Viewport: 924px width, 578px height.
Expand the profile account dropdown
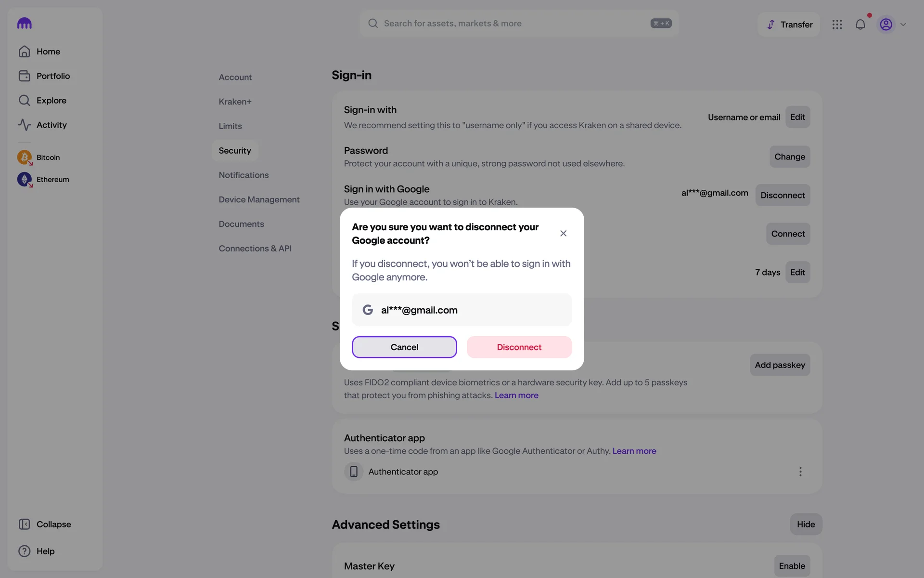tap(903, 25)
